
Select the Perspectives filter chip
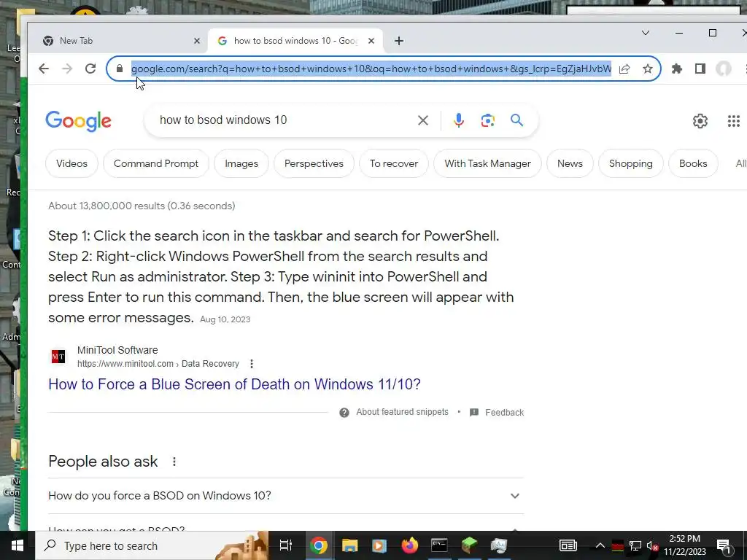point(314,163)
